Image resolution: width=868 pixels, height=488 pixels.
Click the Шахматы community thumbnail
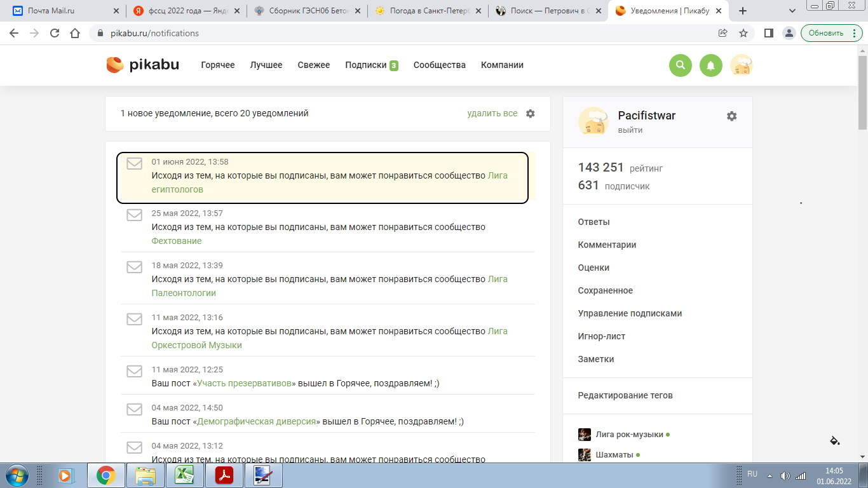(585, 455)
